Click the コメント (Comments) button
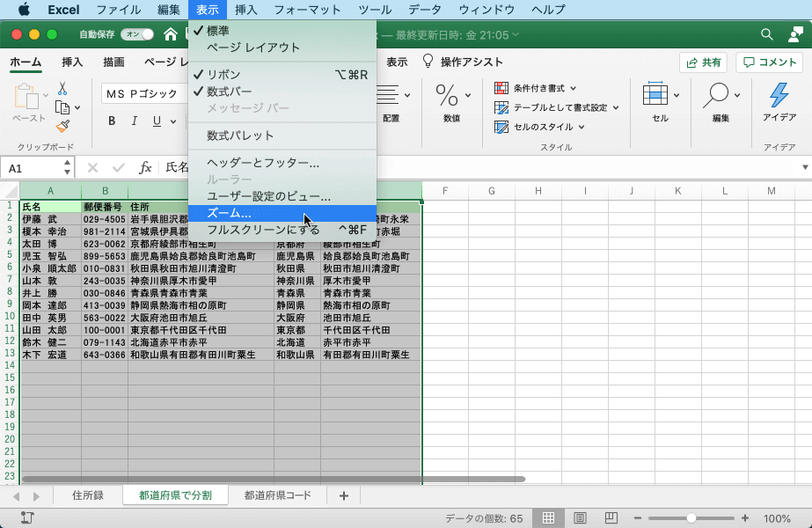This screenshot has height=528, width=812. pos(770,62)
